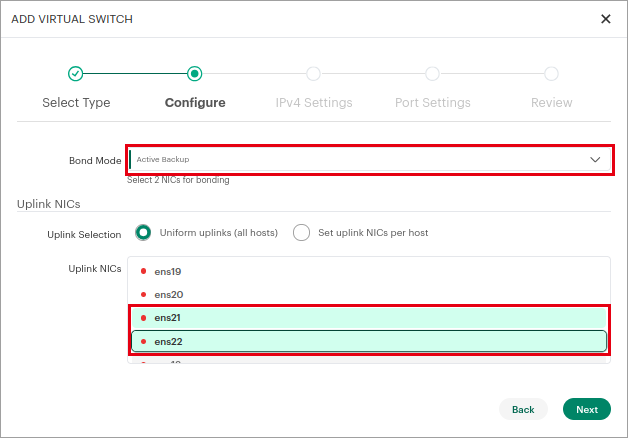
Task: Click the Configure step circle
Action: [x=195, y=74]
